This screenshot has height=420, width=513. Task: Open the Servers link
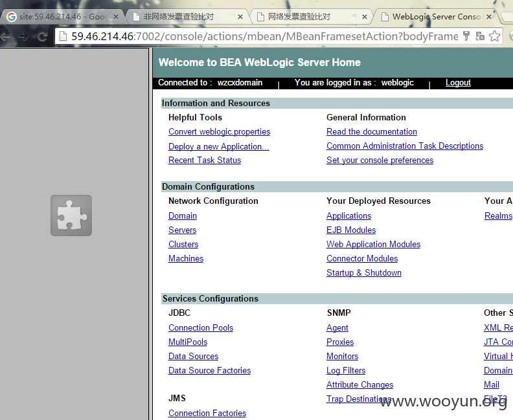pyautogui.click(x=182, y=230)
